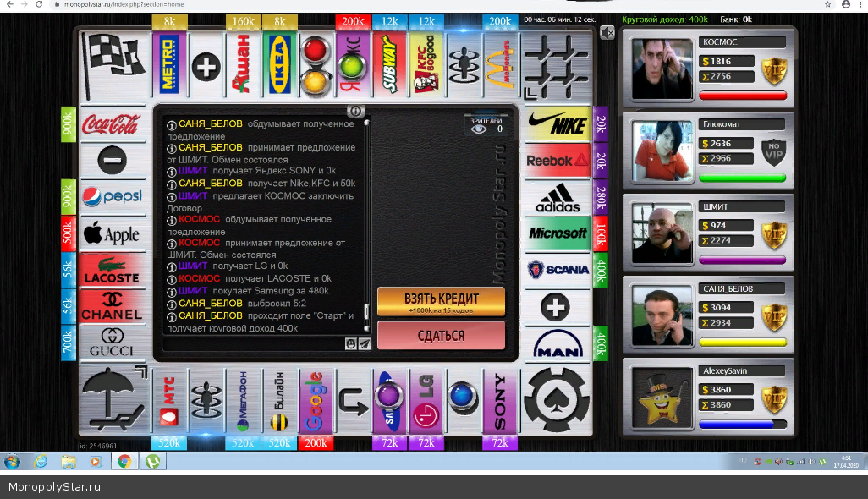This screenshot has height=499, width=868.
Task: Click the Chanel board cell
Action: tap(113, 306)
